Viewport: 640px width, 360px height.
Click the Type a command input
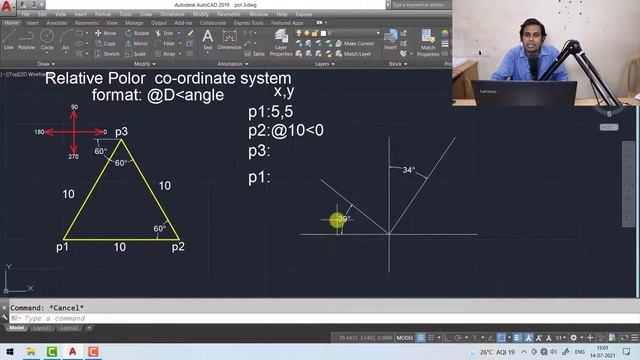(x=324, y=318)
